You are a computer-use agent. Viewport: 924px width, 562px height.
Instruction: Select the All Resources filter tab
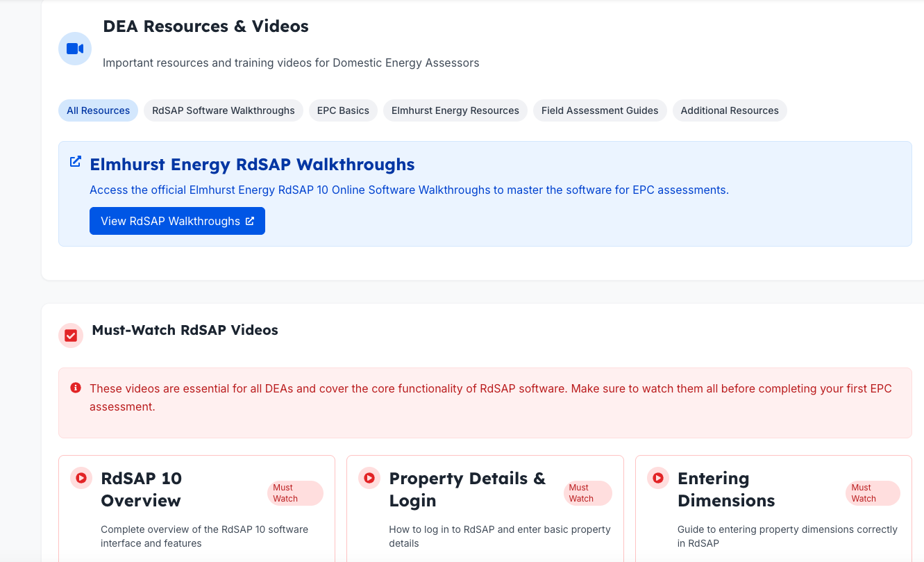pos(98,110)
